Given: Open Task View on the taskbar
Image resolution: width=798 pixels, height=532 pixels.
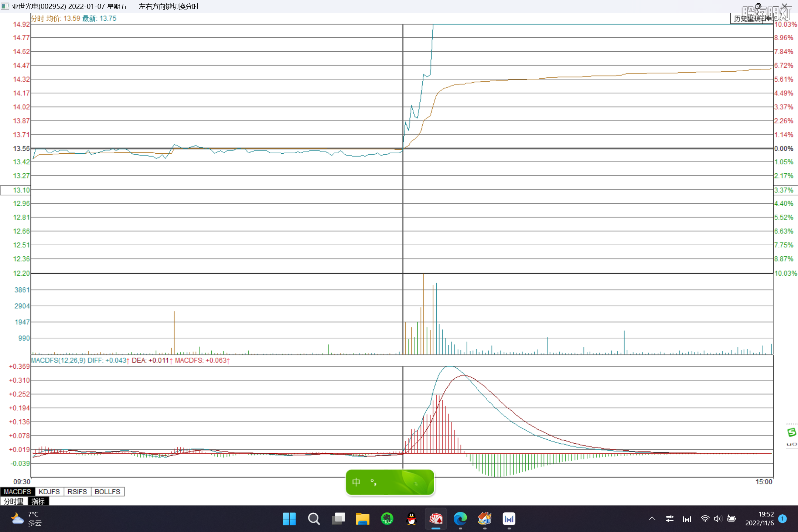Looking at the screenshot, I should click(338, 519).
